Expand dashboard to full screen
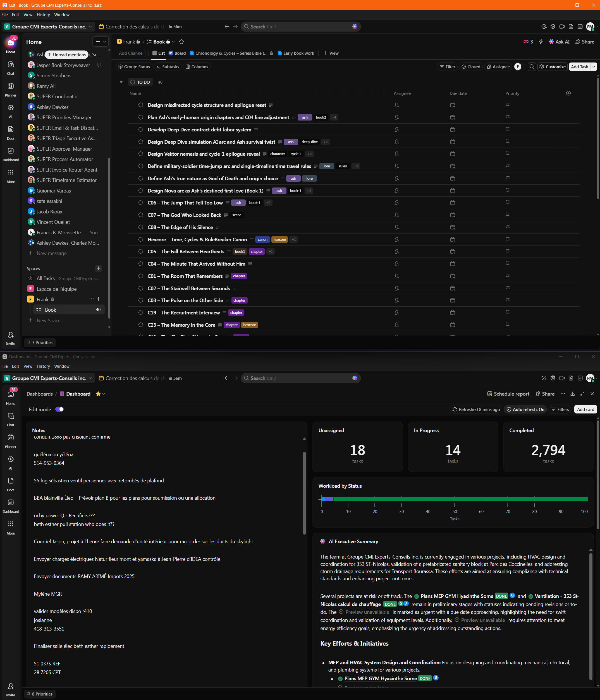The width and height of the screenshot is (600, 700). (x=582, y=394)
